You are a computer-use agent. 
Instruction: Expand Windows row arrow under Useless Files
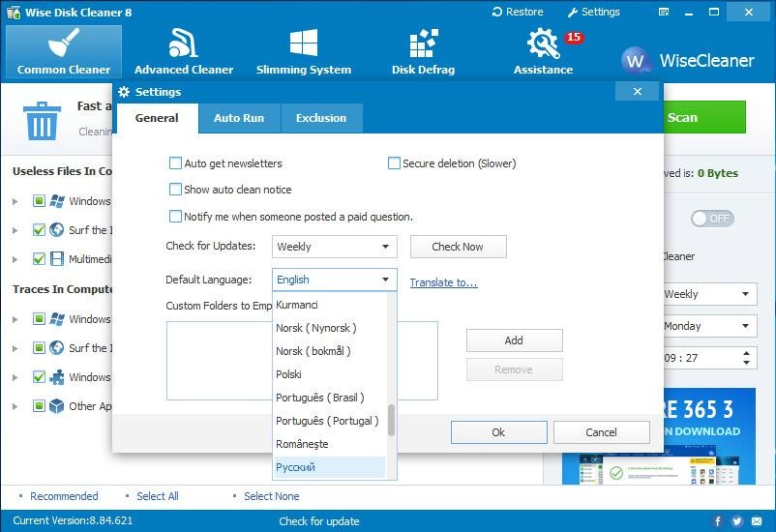coord(15,201)
